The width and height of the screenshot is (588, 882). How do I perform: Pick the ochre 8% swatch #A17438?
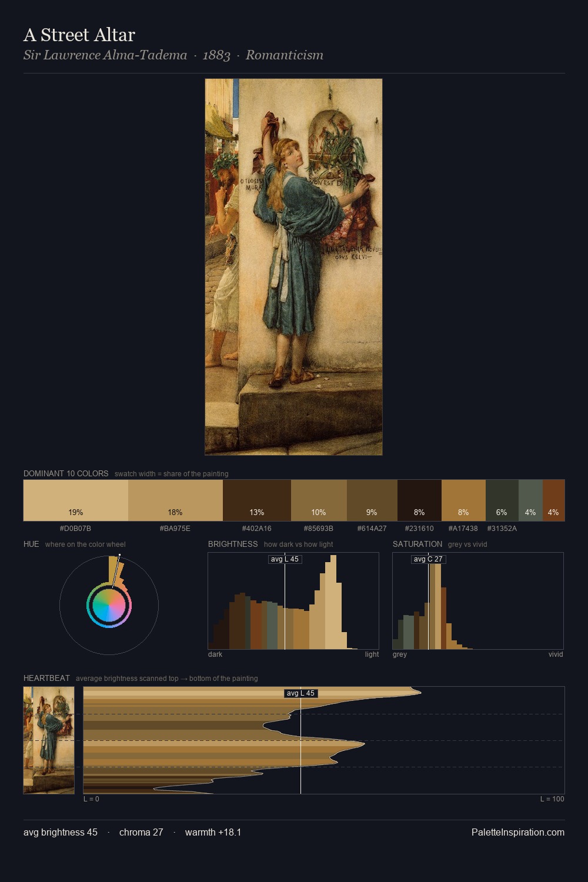tap(463, 500)
